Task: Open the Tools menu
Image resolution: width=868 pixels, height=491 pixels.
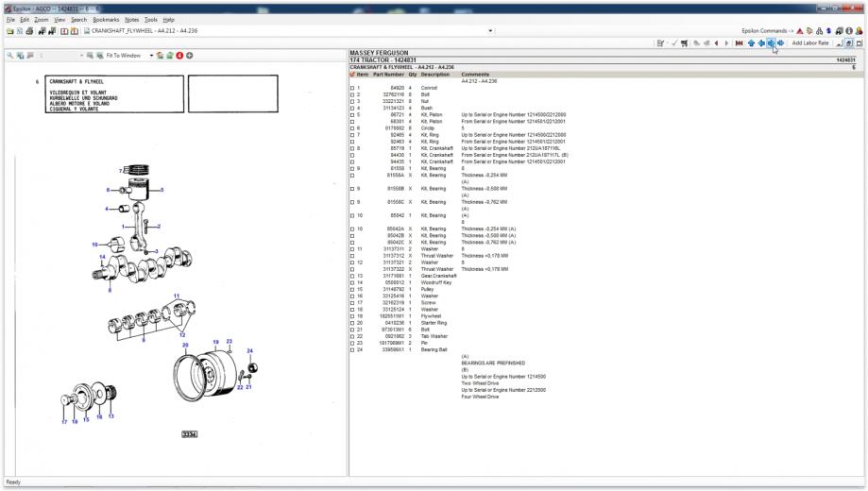Action: [x=151, y=20]
